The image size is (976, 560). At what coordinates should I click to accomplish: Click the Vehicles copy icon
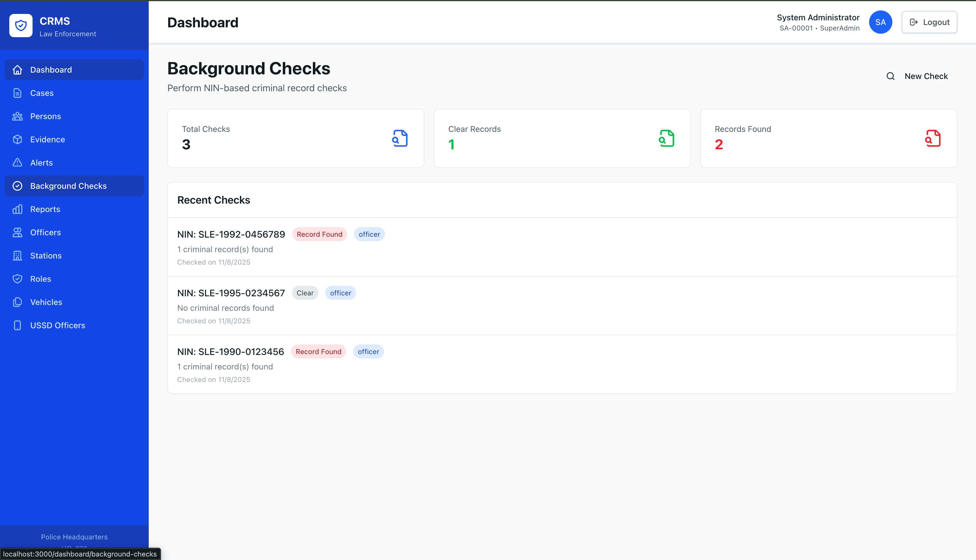tap(17, 302)
